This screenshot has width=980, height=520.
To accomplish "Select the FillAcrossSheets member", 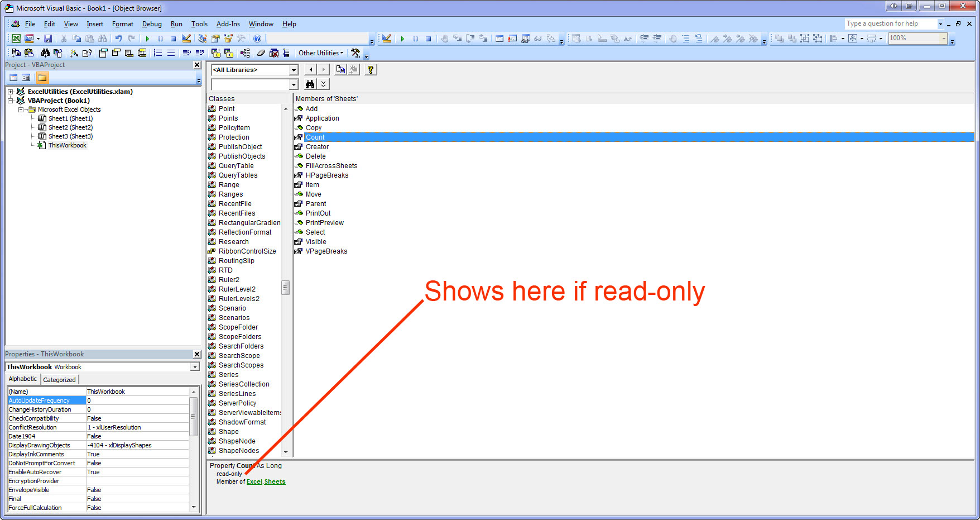I will [332, 166].
